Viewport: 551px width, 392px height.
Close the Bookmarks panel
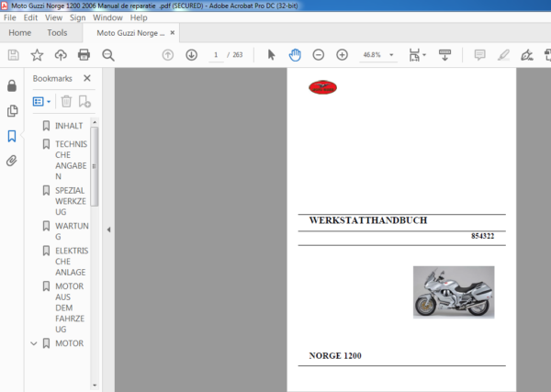(87, 78)
